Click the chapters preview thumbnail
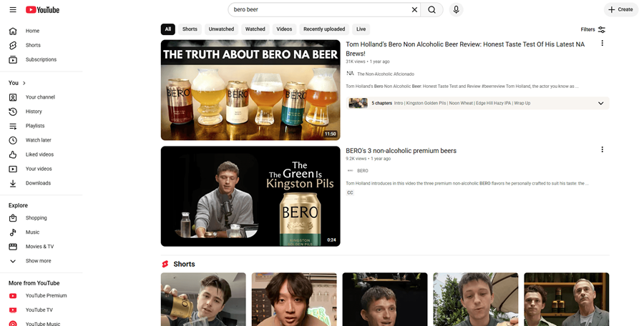 point(358,103)
